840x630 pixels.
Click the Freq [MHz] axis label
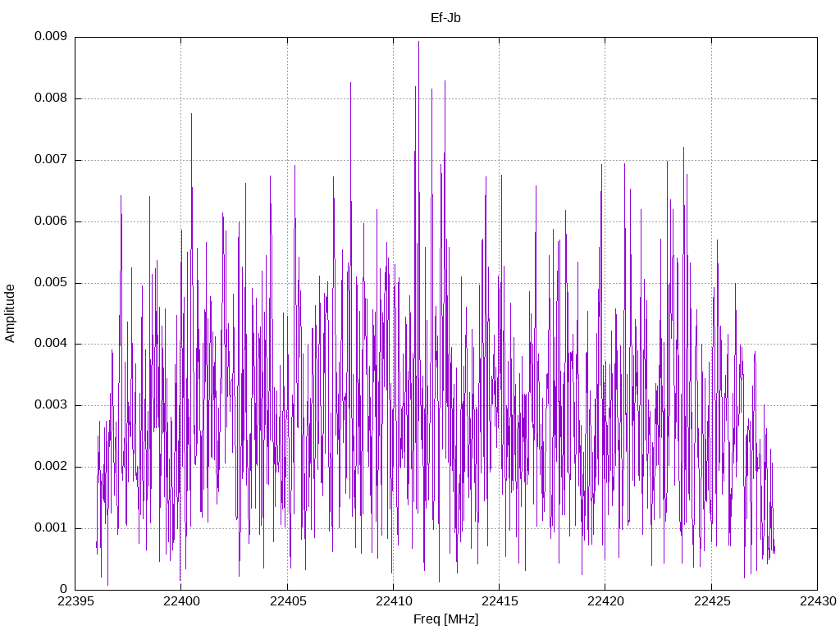445,619
